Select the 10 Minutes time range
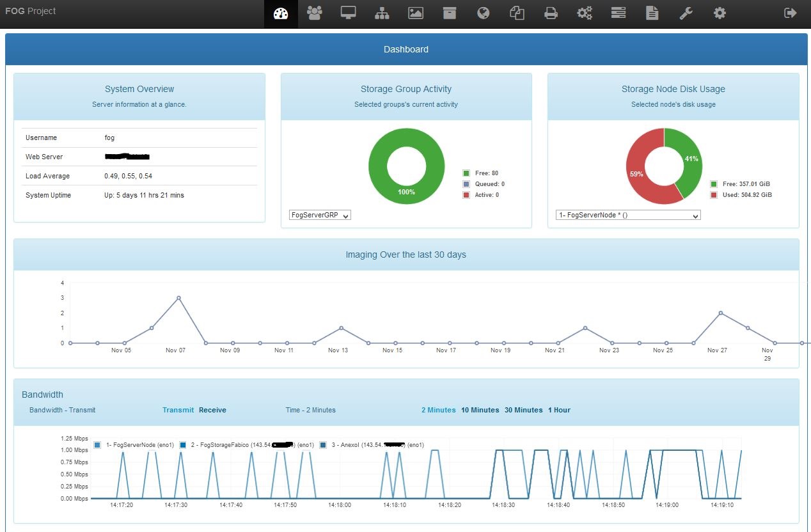 (x=480, y=411)
